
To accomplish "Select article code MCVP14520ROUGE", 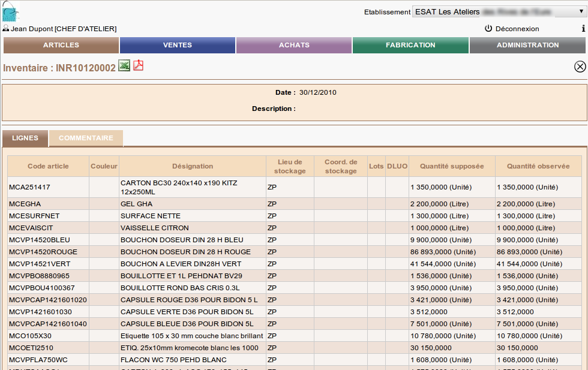I will pos(43,252).
